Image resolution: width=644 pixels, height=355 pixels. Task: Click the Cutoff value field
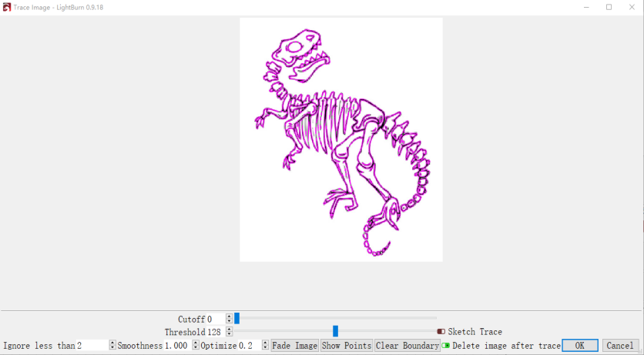216,319
